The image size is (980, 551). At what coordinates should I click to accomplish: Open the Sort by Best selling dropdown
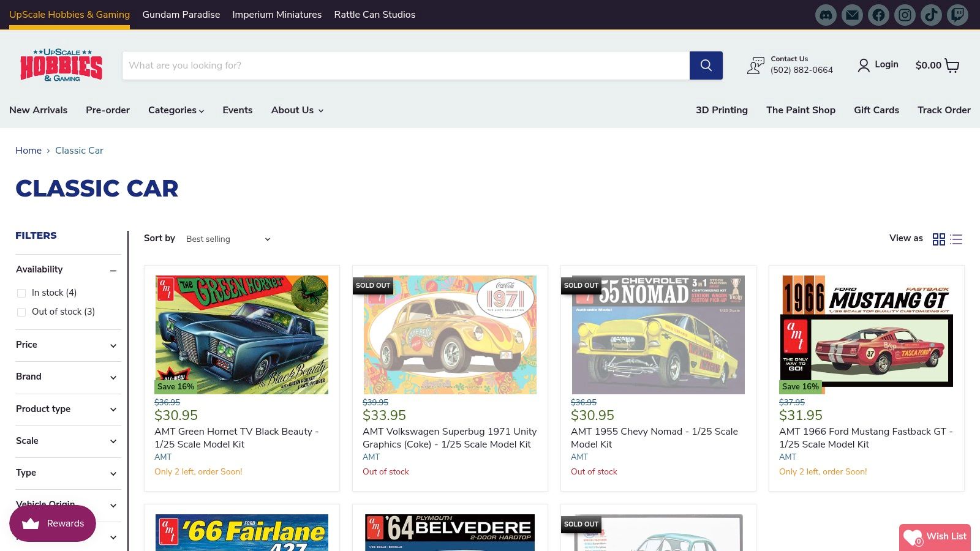tap(228, 239)
